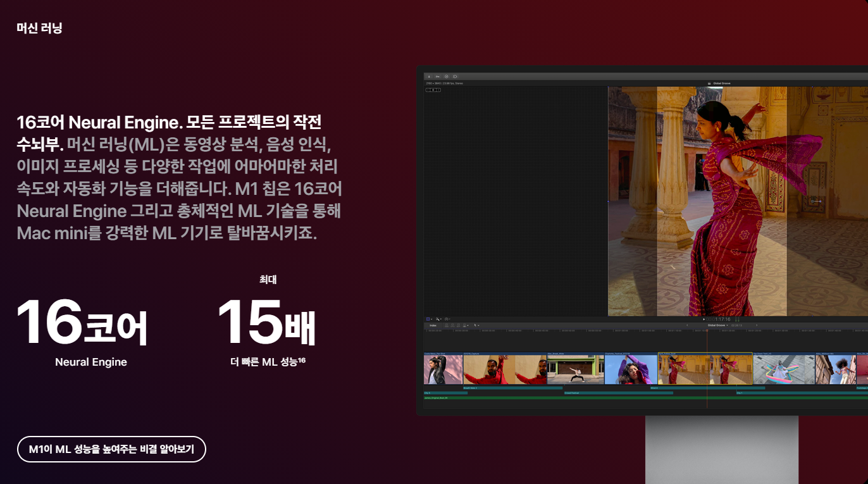The height and width of the screenshot is (484, 868).
Task: Open the select arrow tool dropdown in timeline
Action: pos(476,325)
